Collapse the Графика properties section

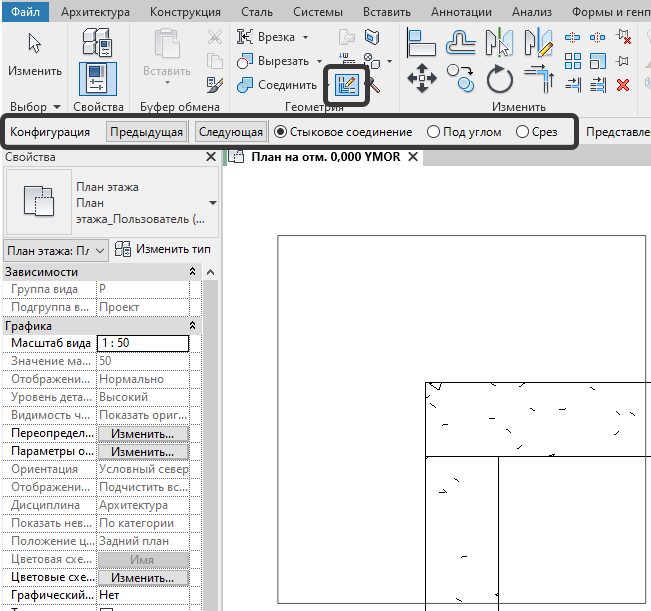click(x=193, y=326)
